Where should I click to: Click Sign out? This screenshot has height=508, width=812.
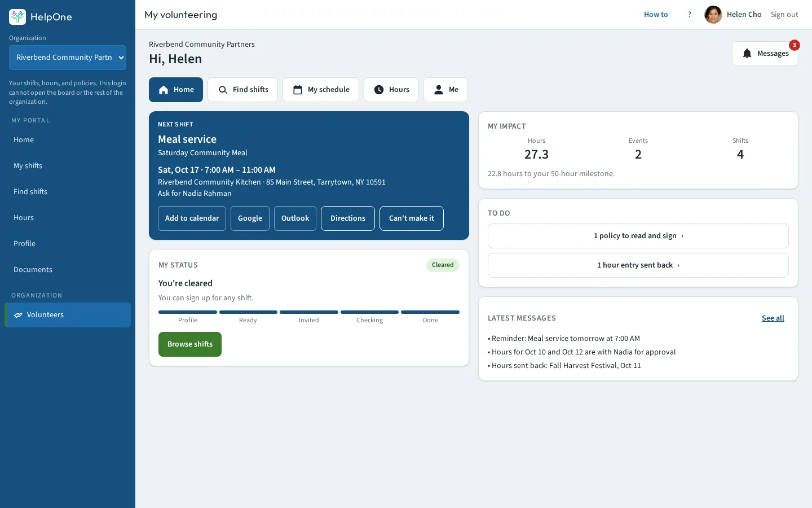(784, 15)
